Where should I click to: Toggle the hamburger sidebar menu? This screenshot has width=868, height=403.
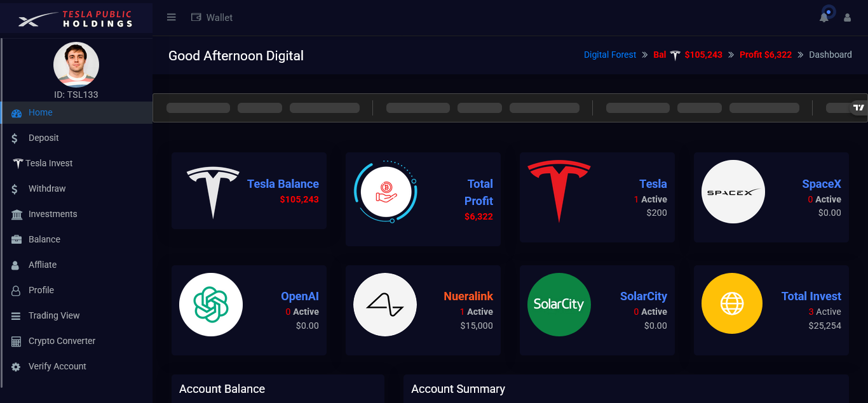[x=171, y=17]
